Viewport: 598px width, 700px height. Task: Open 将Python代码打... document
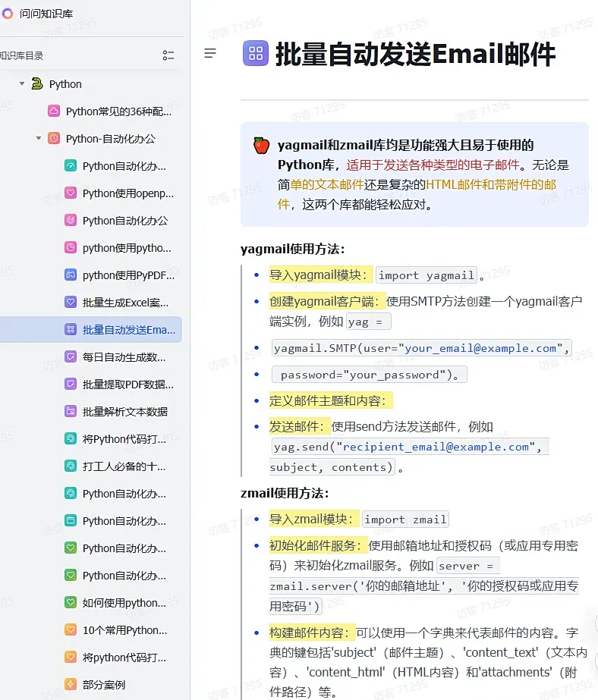tap(124, 439)
